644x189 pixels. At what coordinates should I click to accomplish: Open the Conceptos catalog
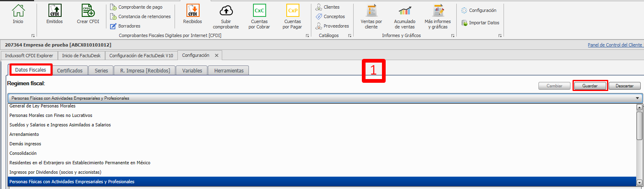330,16
